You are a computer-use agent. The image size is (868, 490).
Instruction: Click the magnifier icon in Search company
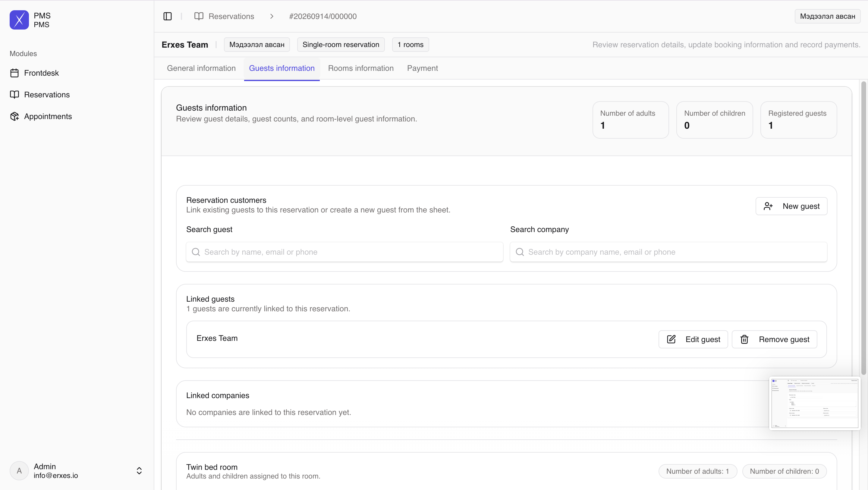520,252
